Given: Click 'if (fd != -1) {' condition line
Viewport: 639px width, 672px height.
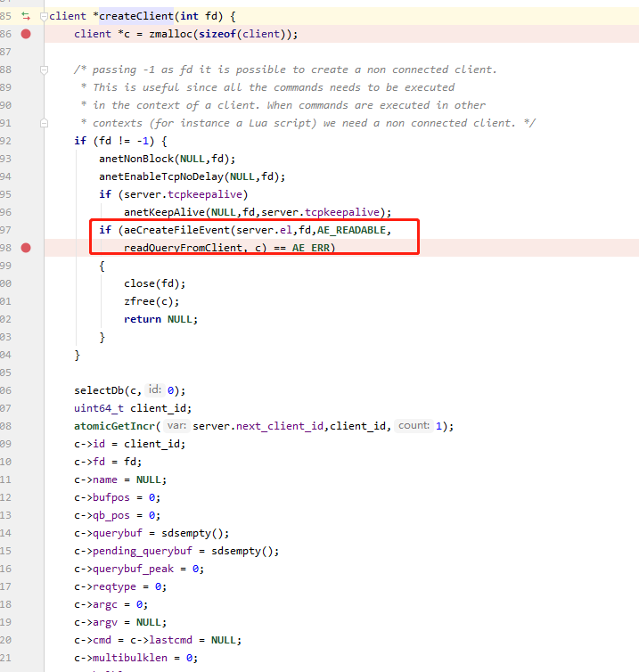Looking at the screenshot, I should (x=120, y=141).
